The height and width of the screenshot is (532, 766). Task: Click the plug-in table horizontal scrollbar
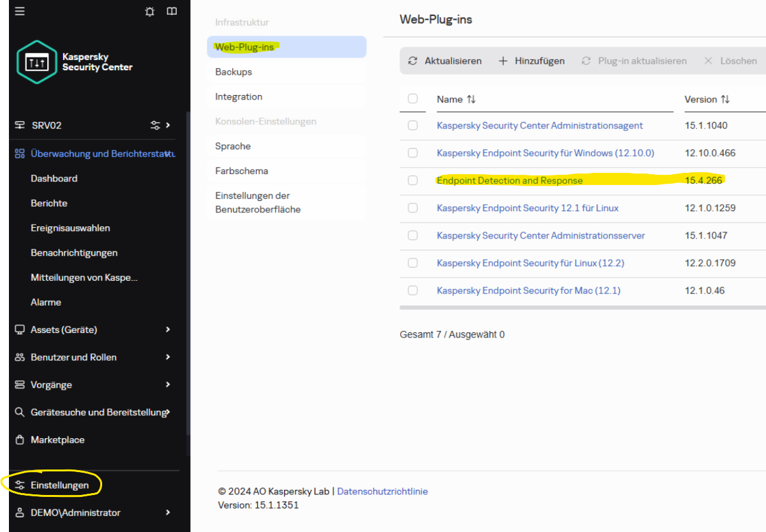583,307
